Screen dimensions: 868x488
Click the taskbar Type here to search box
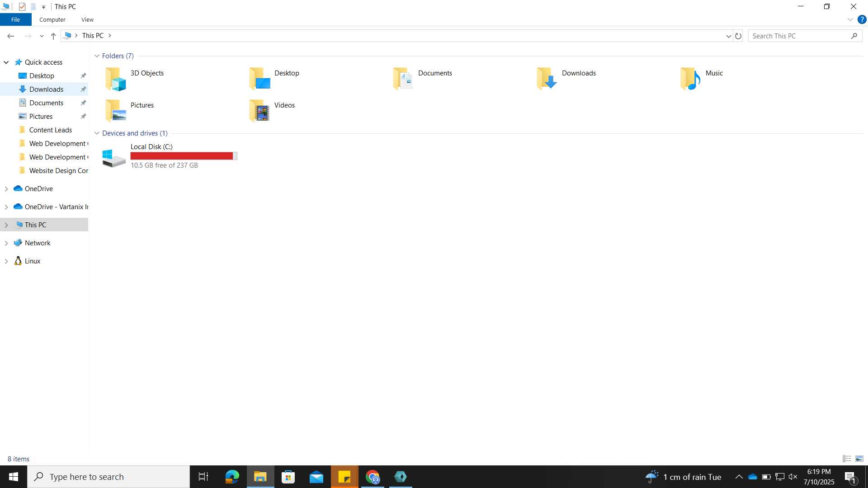tap(108, 477)
